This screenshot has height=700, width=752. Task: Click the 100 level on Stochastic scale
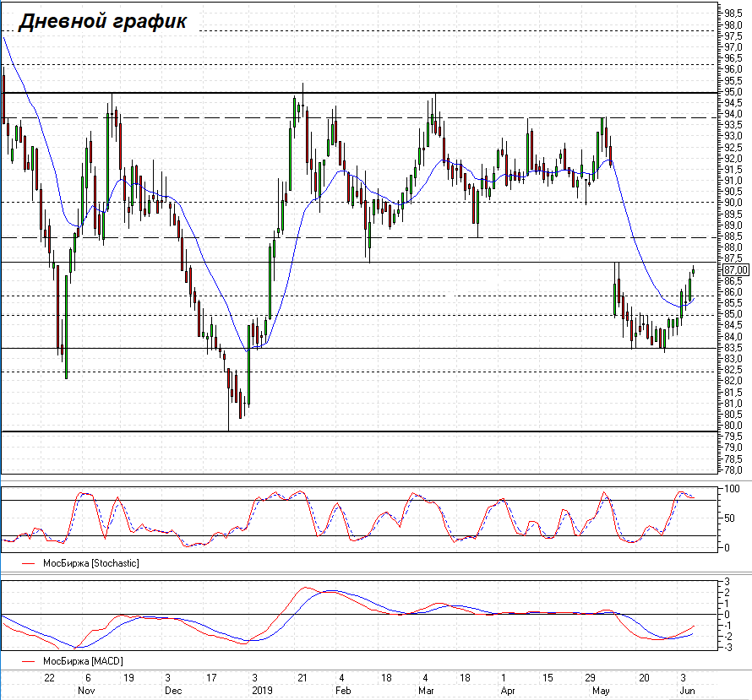(x=732, y=489)
